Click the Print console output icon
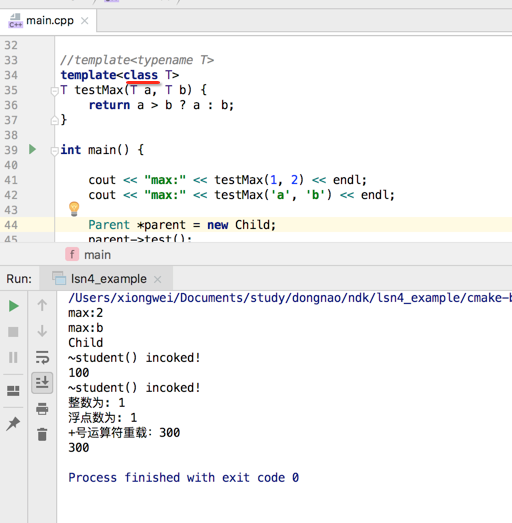Viewport: 512px width, 523px height. (x=42, y=409)
